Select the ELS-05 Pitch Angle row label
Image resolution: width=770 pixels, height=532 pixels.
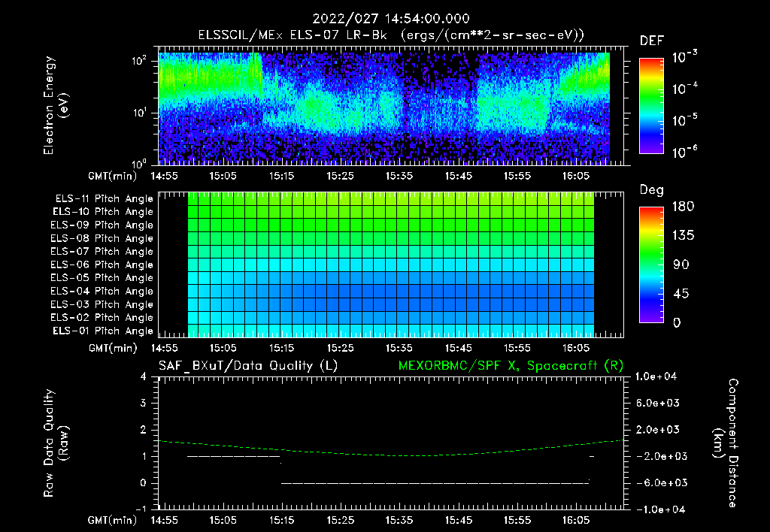(x=102, y=278)
